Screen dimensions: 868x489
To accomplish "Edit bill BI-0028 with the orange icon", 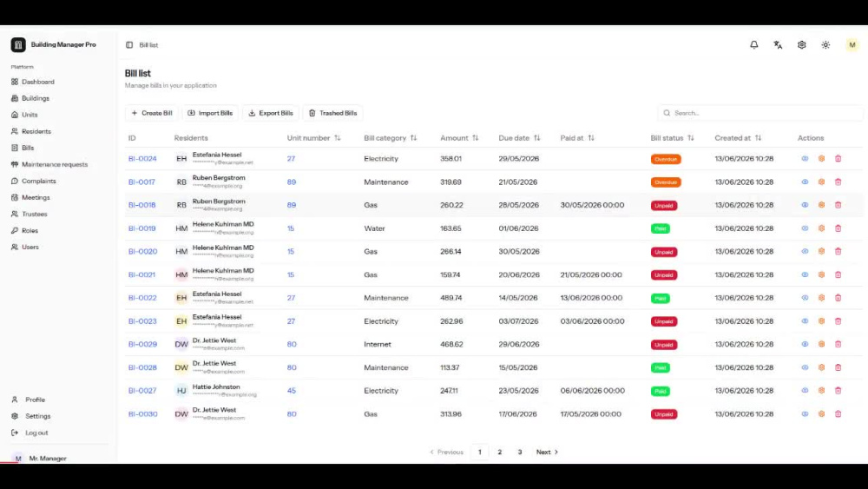I will point(821,367).
